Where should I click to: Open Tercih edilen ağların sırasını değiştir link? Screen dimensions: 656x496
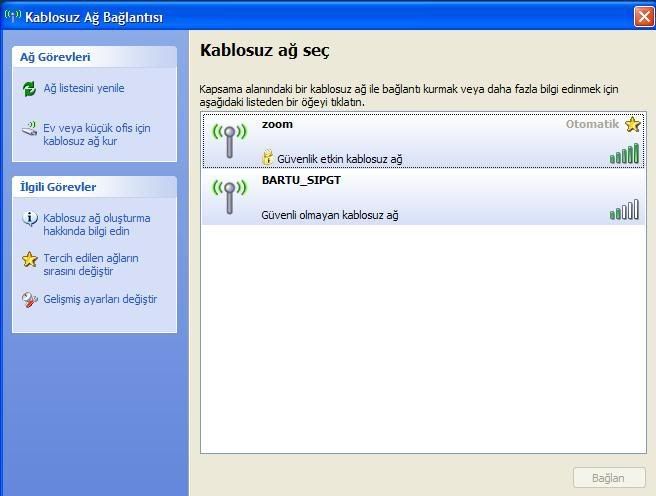(91, 265)
